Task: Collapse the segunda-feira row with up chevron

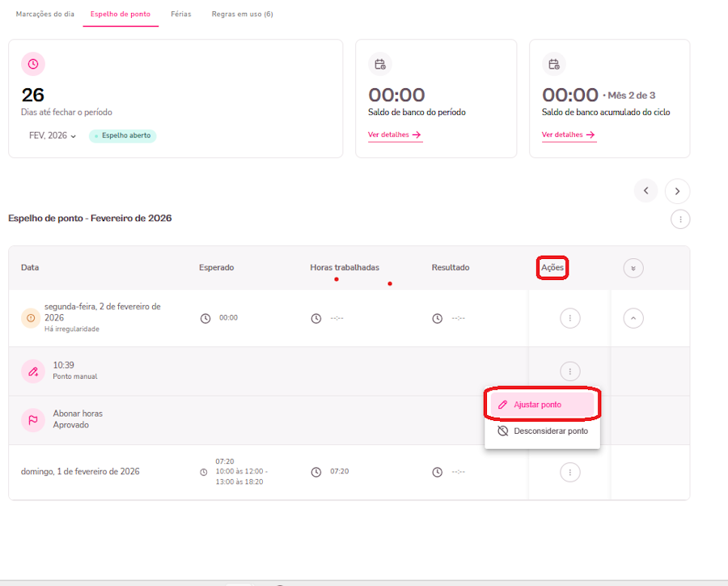Action: [x=633, y=318]
